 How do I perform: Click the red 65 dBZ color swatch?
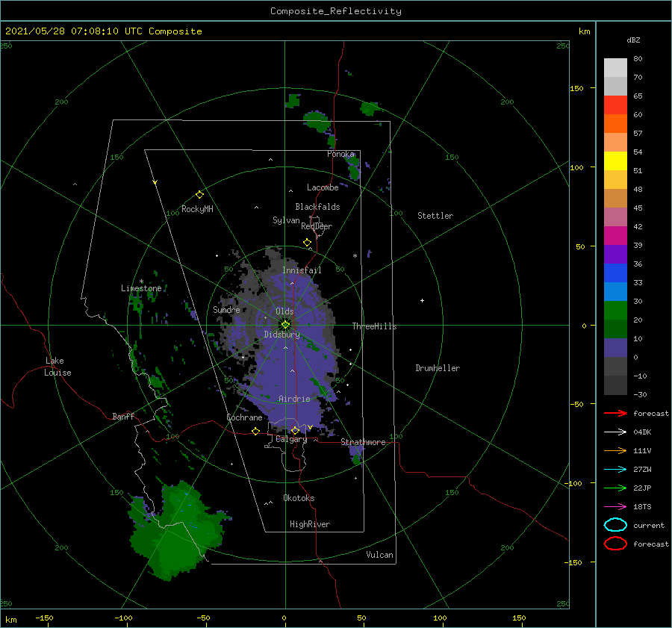click(615, 105)
